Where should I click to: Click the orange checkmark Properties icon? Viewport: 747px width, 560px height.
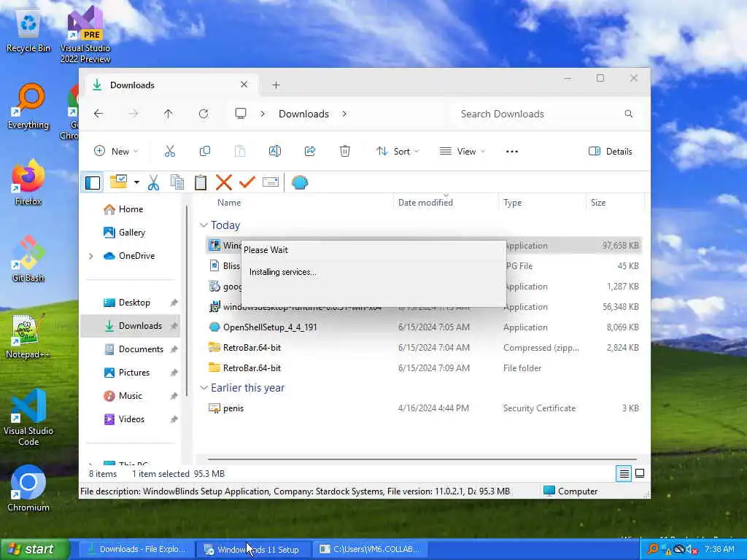click(x=247, y=182)
